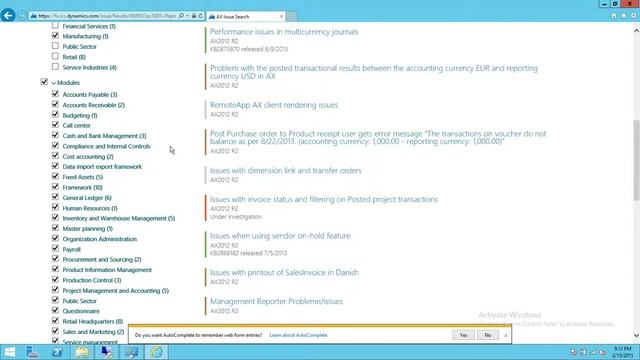Uncheck the Modules parent checkbox
Image resolution: width=640 pixels, height=360 pixels.
(x=44, y=82)
